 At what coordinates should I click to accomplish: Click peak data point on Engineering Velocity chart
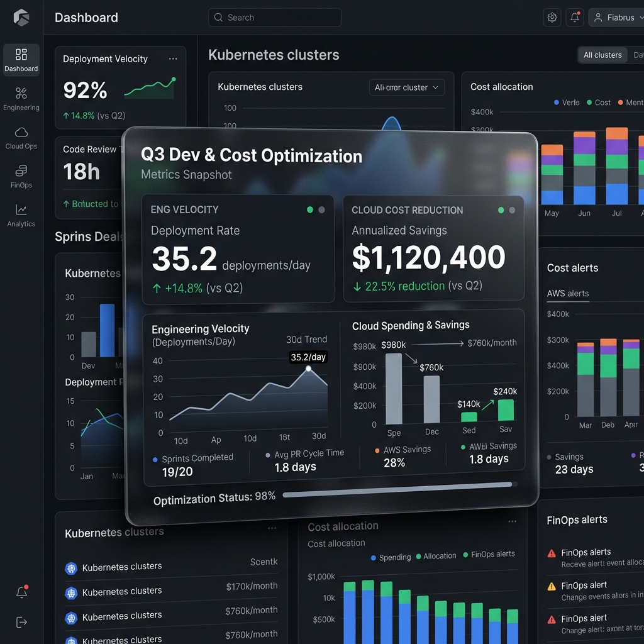point(308,369)
